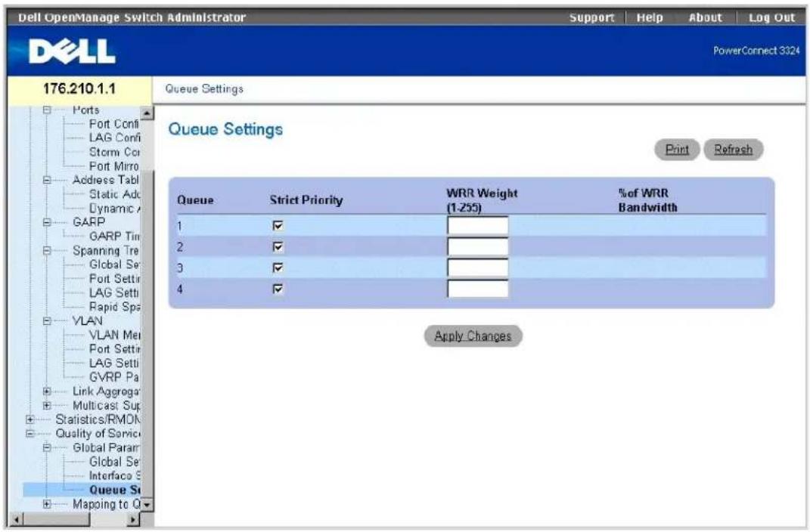
Task: Expand the Mapping to Queue node
Action: 47,504
